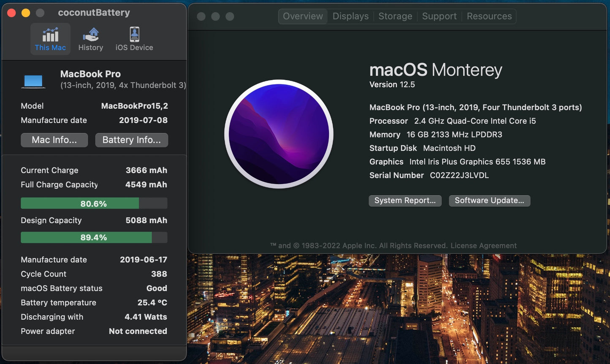Click the coconutBattery window title
Image resolution: width=610 pixels, height=364 pixels.
(x=93, y=13)
